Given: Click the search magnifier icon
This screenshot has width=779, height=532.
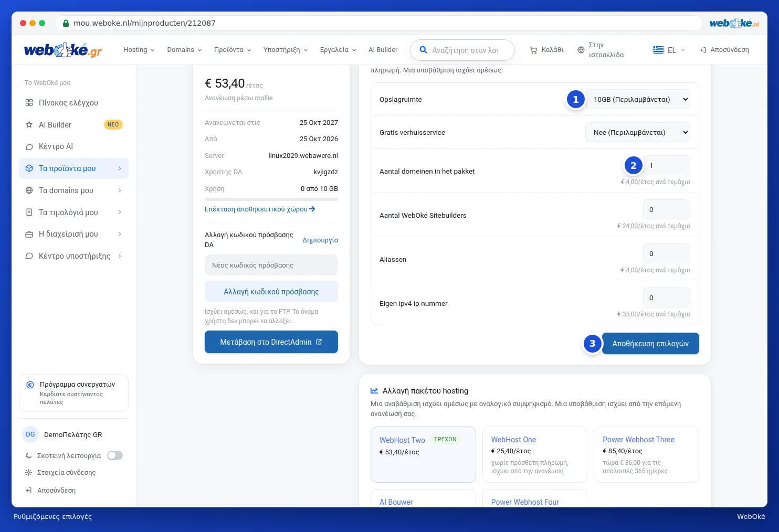Looking at the screenshot, I should pos(423,50).
